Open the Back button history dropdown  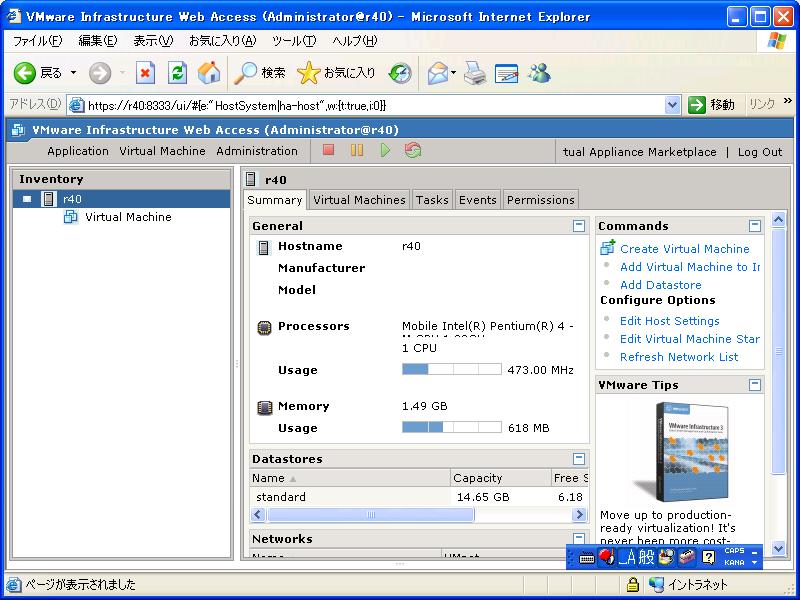tap(73, 73)
